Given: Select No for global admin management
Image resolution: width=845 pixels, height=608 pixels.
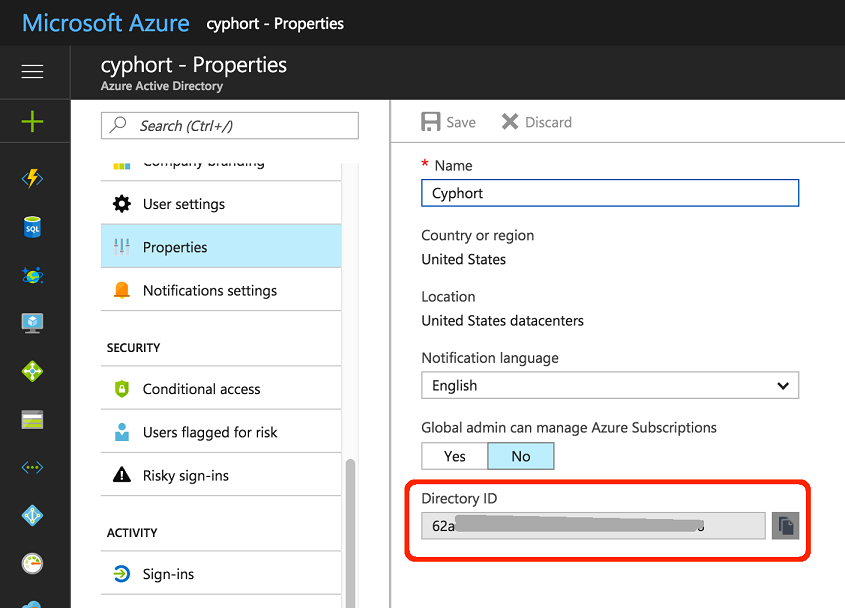Looking at the screenshot, I should click(x=520, y=456).
